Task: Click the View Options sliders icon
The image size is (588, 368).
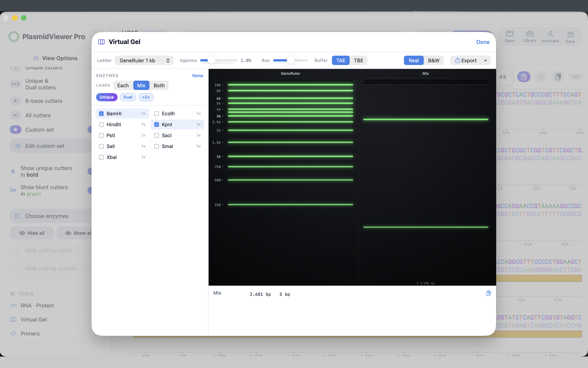Action: (36, 58)
